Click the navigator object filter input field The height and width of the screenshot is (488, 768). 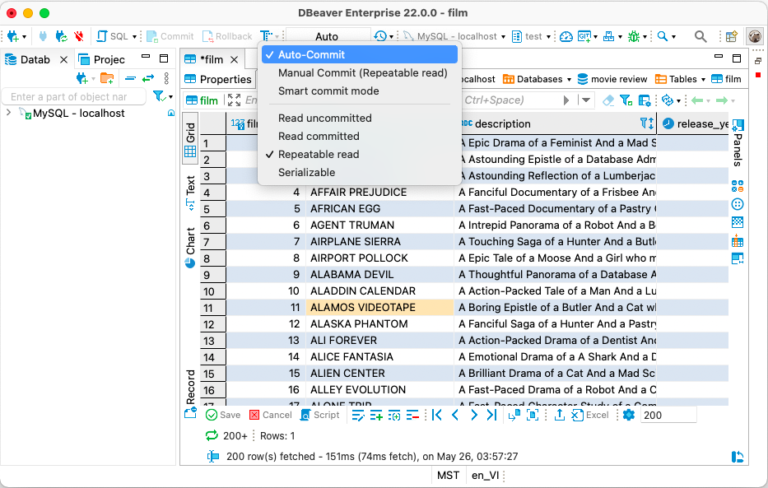pos(74,97)
